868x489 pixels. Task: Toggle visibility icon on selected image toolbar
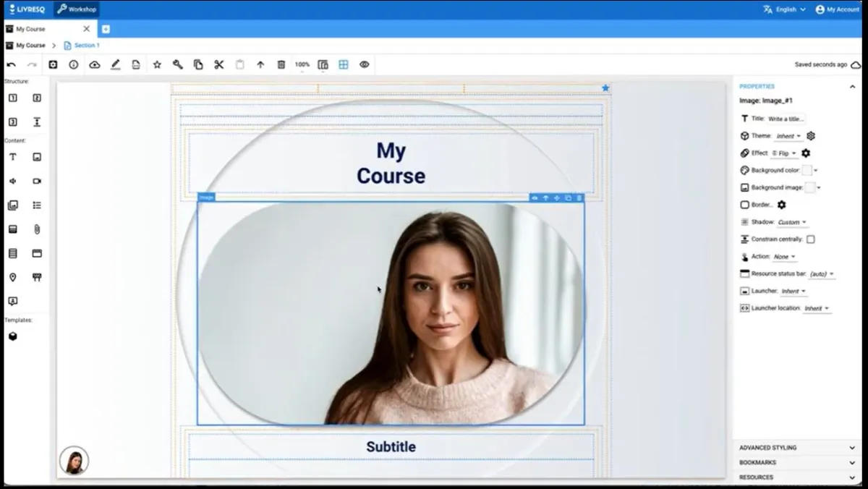click(535, 197)
